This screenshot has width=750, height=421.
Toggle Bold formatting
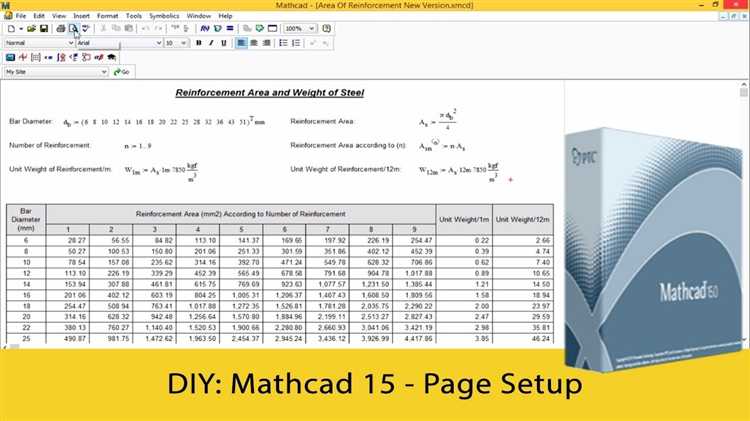199,43
